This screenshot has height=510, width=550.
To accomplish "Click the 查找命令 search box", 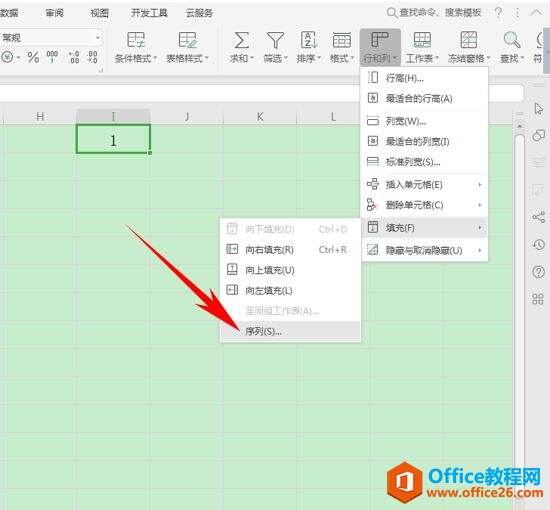I will coord(434,13).
